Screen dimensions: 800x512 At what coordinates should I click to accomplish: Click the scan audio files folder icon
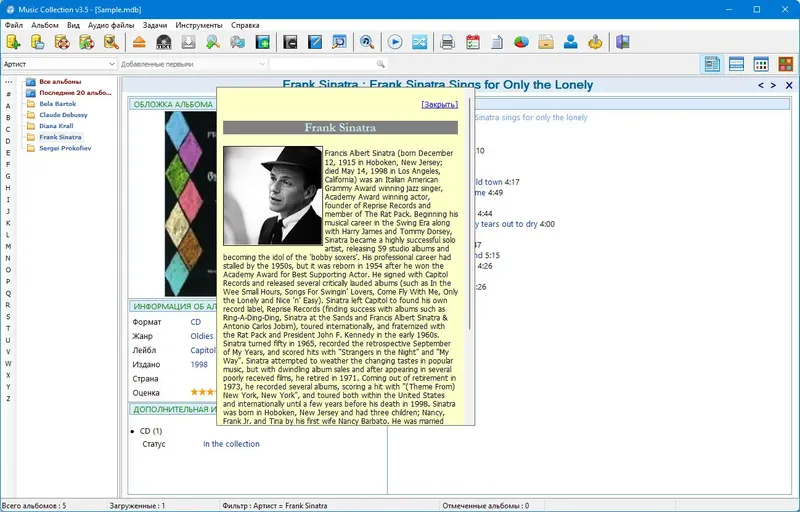pyautogui.click(x=237, y=42)
